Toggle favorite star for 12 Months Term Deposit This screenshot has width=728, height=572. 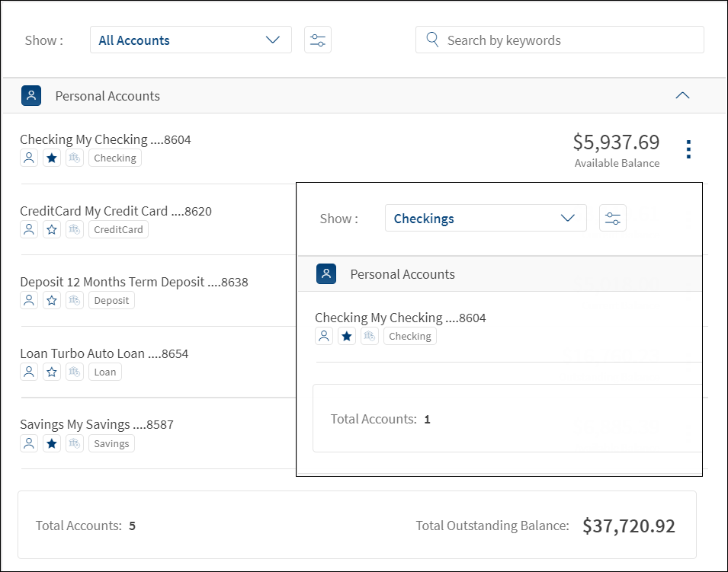point(52,300)
